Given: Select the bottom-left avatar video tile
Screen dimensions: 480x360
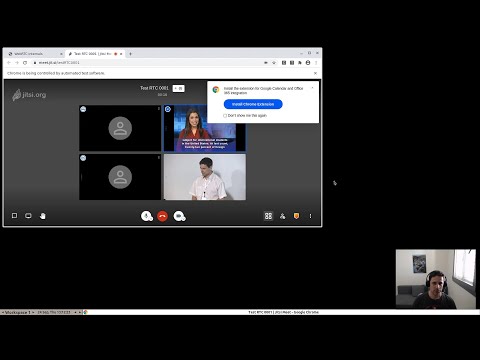Looking at the screenshot, I should 120,177.
